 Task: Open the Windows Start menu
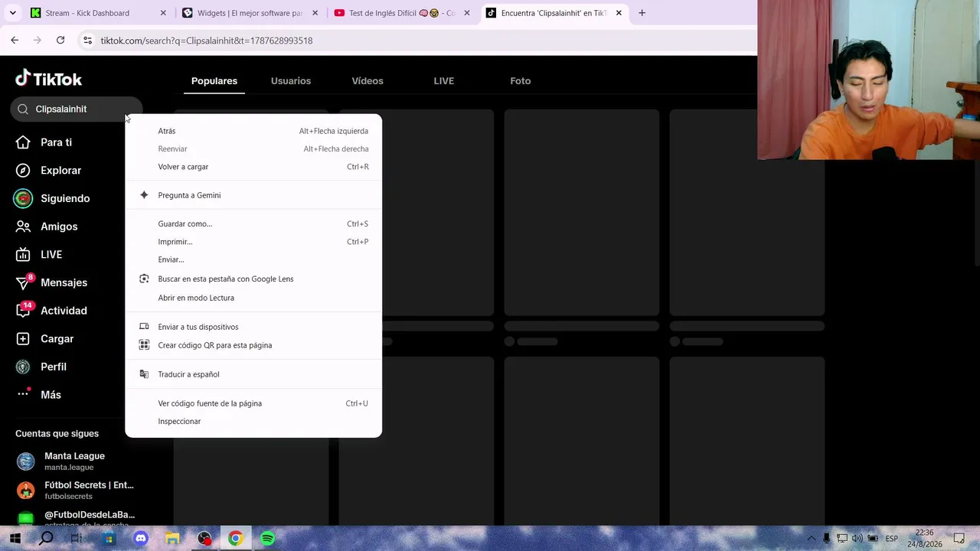15,539
